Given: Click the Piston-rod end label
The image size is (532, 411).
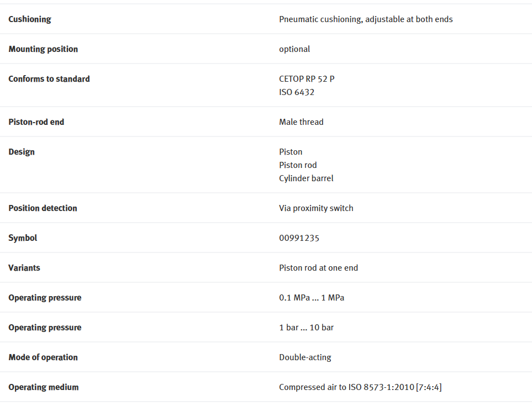Looking at the screenshot, I should click(x=36, y=122).
